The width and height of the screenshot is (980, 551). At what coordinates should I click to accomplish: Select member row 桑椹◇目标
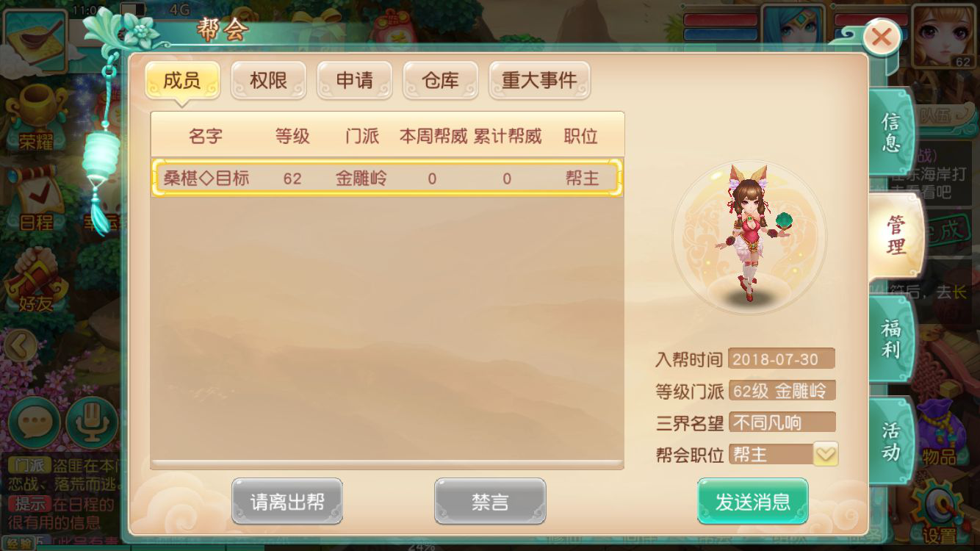[387, 178]
